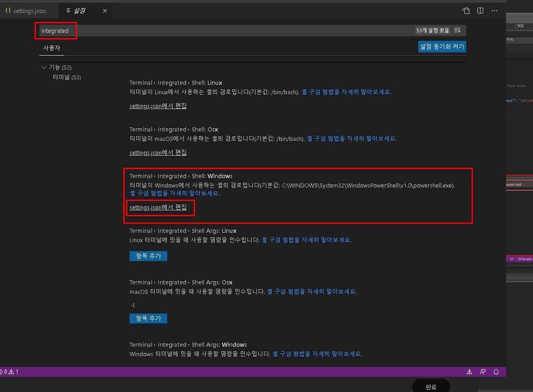The height and width of the screenshot is (392, 533).
Task: Select 터미널 (53) in the settings tree
Action: coord(67,77)
